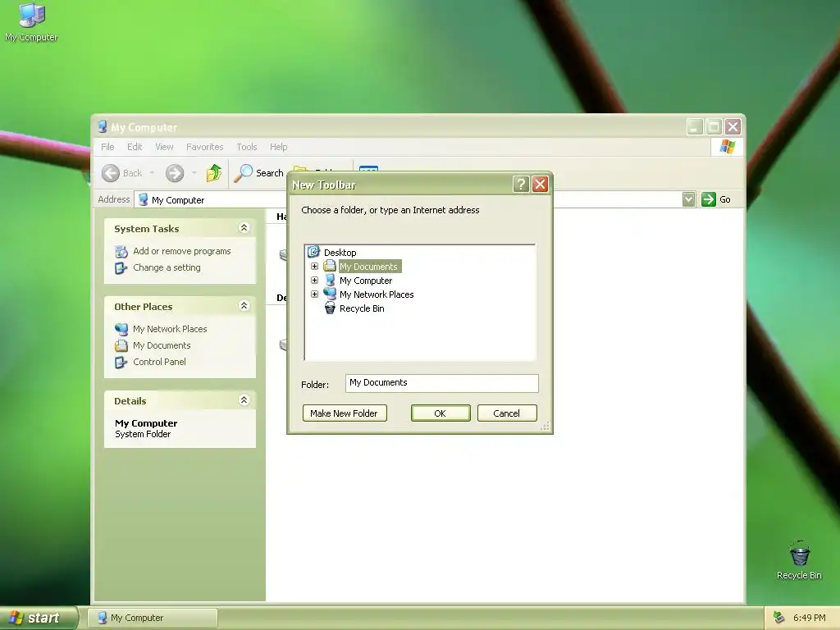Click the Start button
Screen dimensions: 840x630
click(39, 618)
